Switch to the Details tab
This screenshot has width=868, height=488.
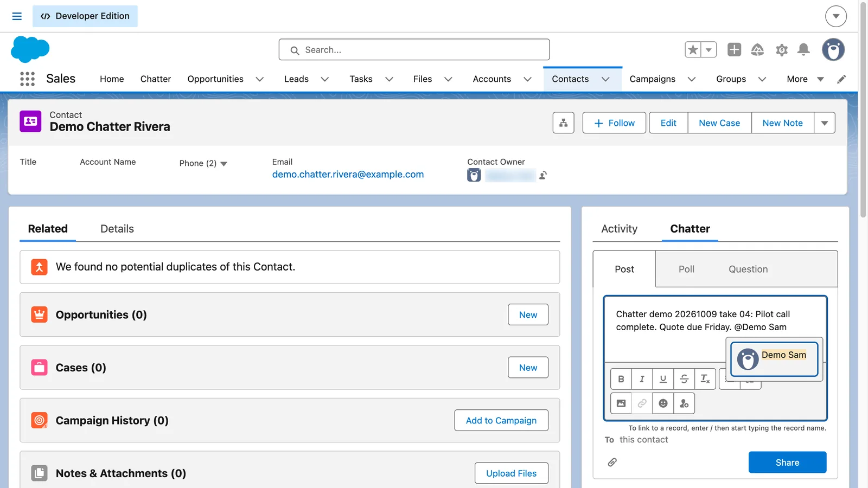117,229
